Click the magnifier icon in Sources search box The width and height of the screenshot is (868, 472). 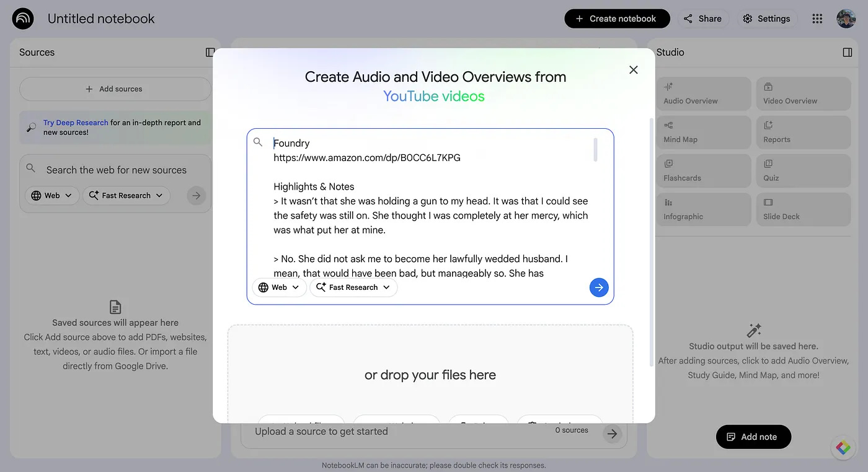click(30, 168)
